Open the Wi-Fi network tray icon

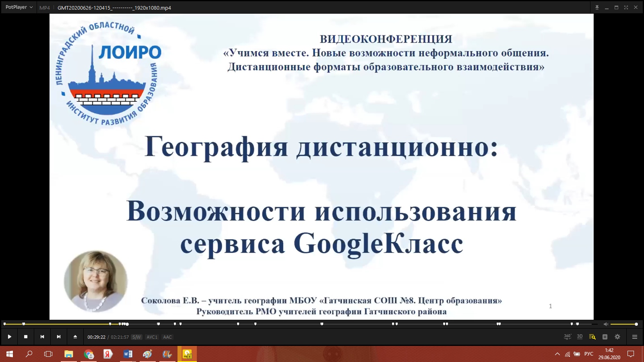(x=568, y=354)
